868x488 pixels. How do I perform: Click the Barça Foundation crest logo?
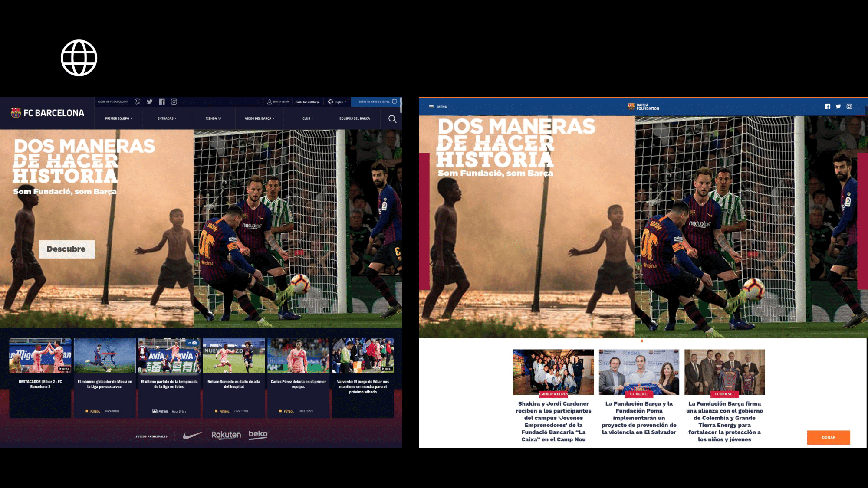point(631,107)
